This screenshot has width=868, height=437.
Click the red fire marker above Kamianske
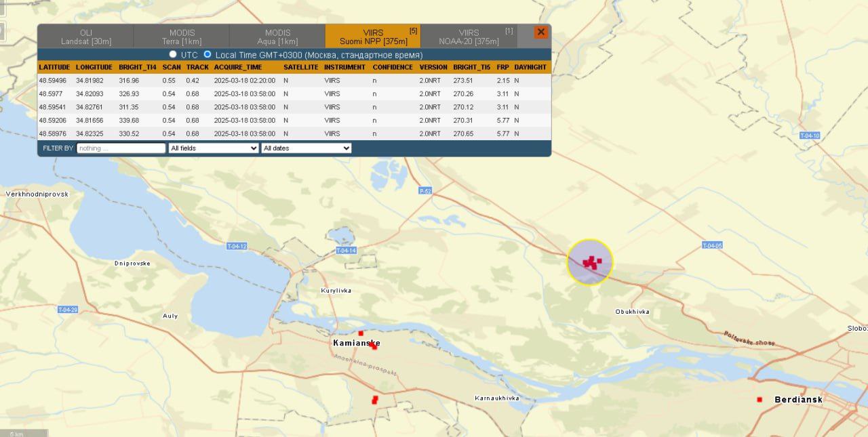(x=361, y=333)
